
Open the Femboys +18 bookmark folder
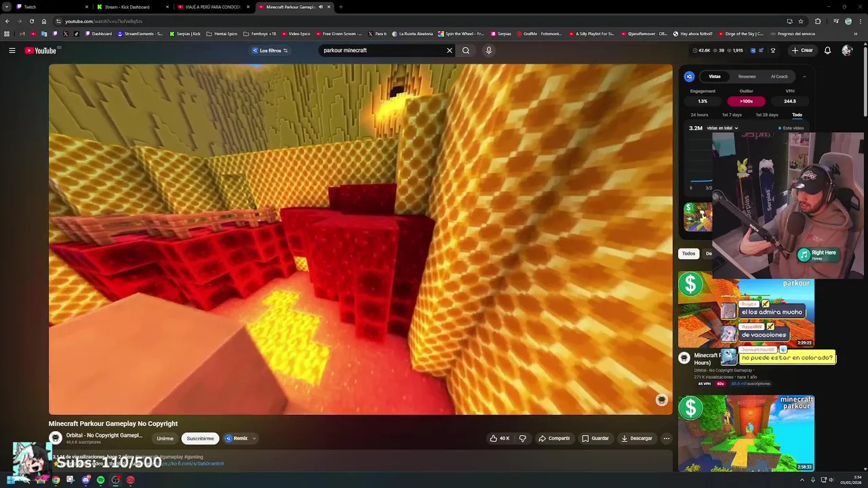(260, 34)
